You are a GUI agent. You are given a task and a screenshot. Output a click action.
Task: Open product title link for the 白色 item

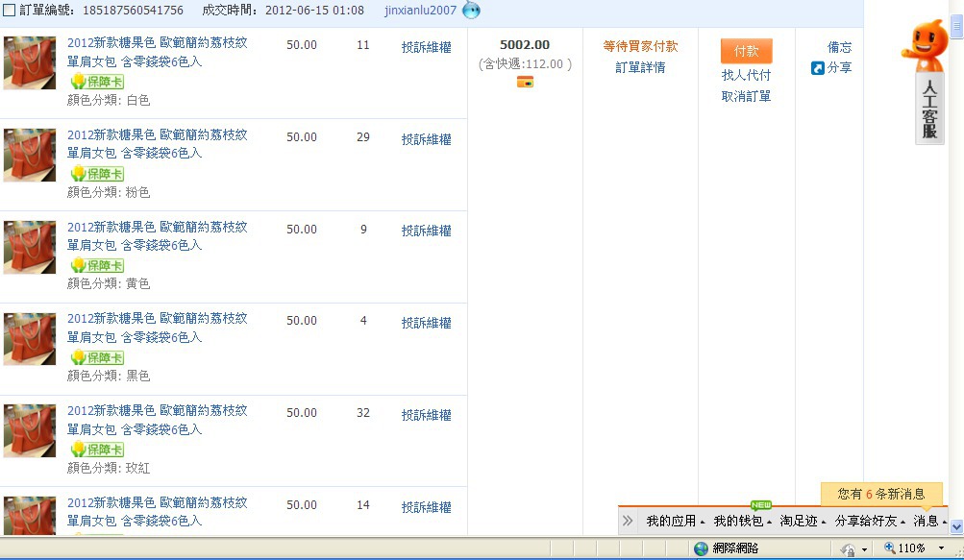[x=158, y=52]
